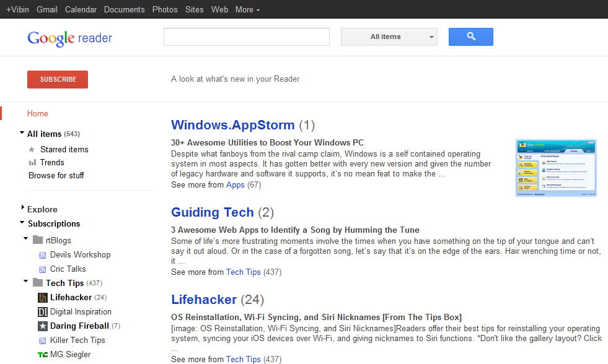Click the Daring Fireball star favicon

point(43,326)
